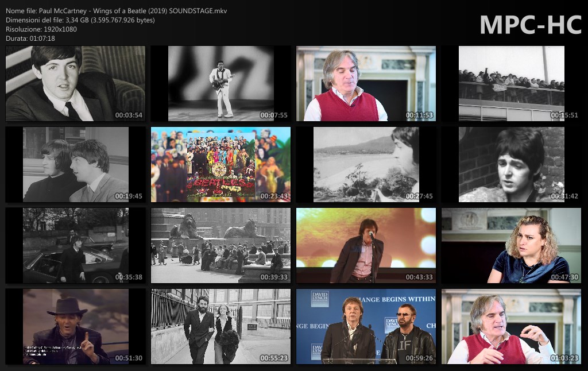This screenshot has width=588, height=371.
Task: Click the Sgt. Pepper album cover thumbnail
Action: point(220,165)
